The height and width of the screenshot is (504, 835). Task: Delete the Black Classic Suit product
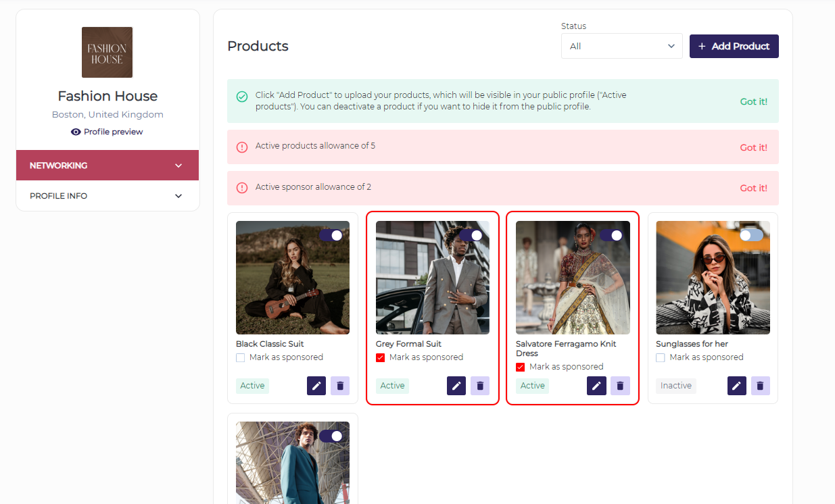340,386
